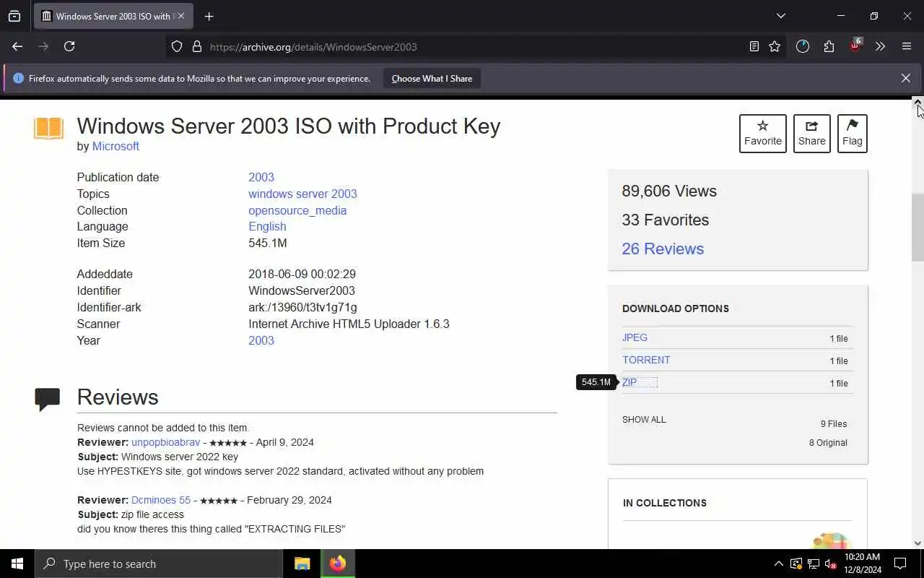Flag this item
Viewport: 924px width, 578px height.
(852, 133)
